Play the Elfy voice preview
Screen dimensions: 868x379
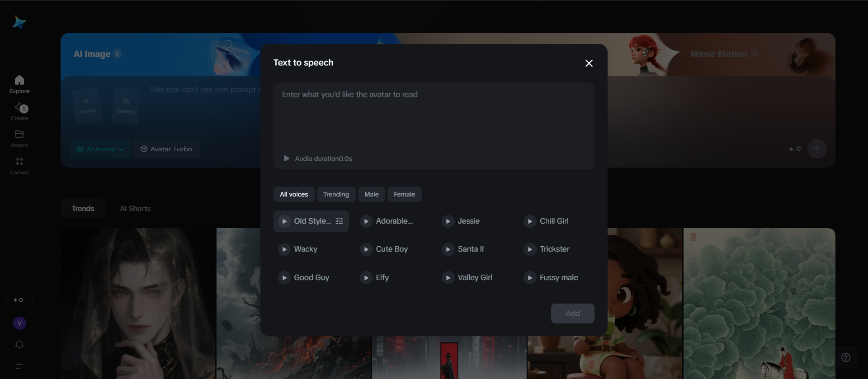pos(366,278)
